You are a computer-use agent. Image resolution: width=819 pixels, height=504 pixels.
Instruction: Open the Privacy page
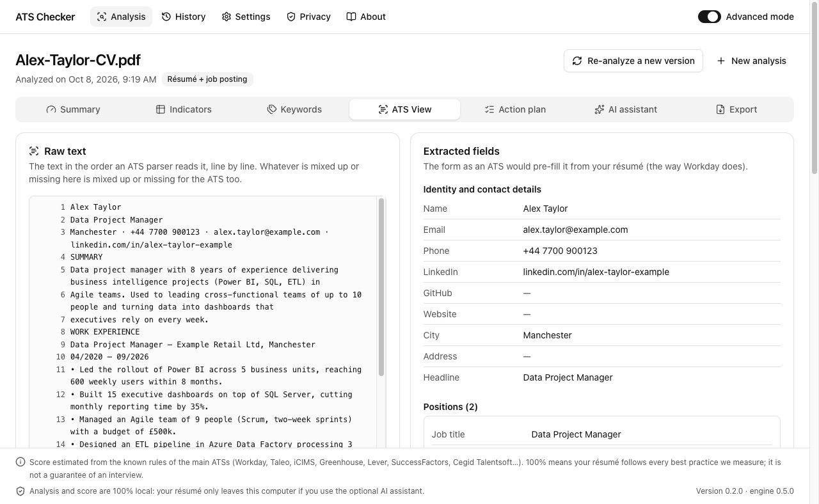(308, 17)
